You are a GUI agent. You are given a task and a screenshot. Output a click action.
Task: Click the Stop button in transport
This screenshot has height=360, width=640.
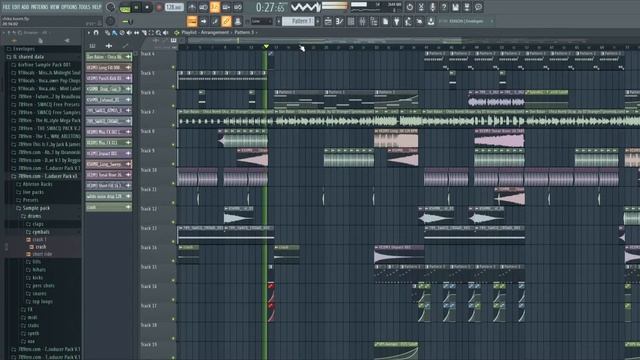[147, 7]
